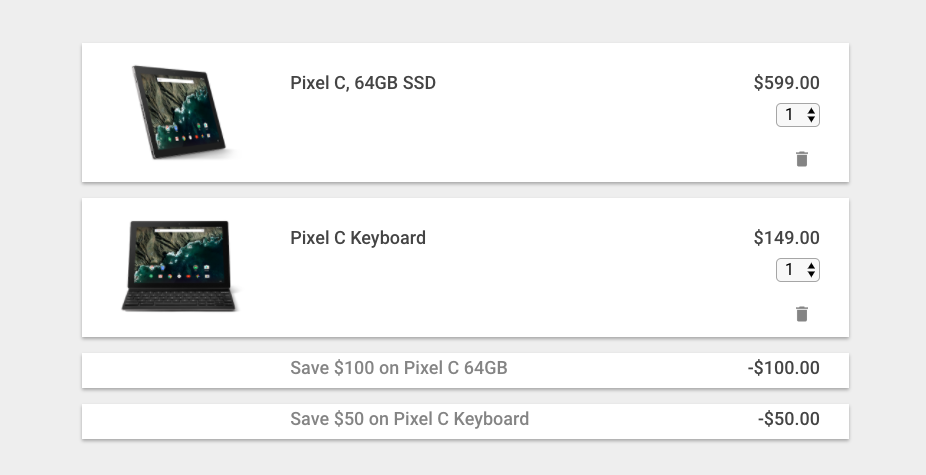Click quantity number 1 for Pixel C 64GB
This screenshot has width=926, height=475.
click(789, 115)
